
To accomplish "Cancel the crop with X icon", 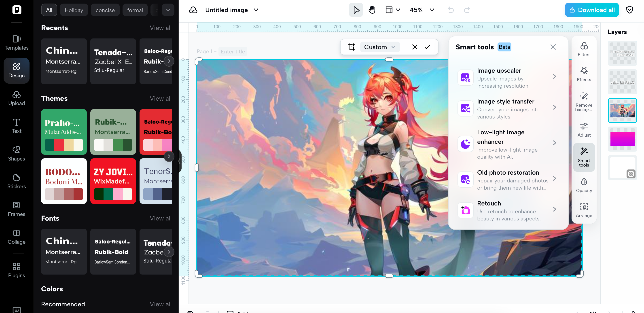I will pyautogui.click(x=415, y=47).
